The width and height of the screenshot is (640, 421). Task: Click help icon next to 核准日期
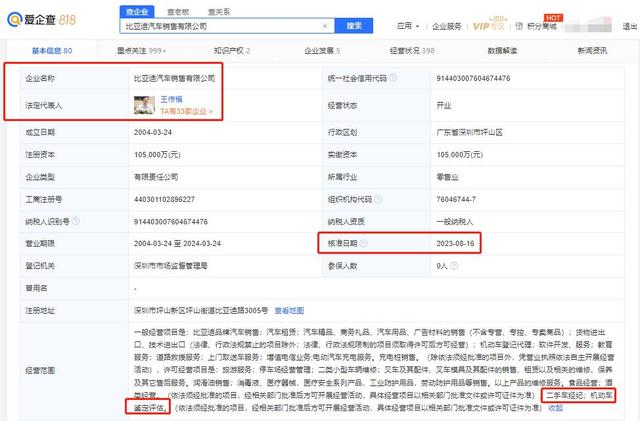[x=363, y=243]
